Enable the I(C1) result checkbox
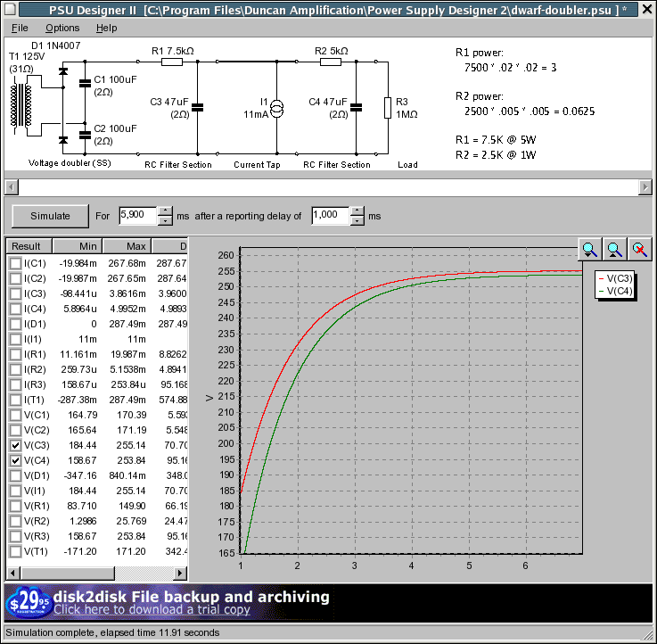This screenshot has height=644, width=657. [x=15, y=263]
